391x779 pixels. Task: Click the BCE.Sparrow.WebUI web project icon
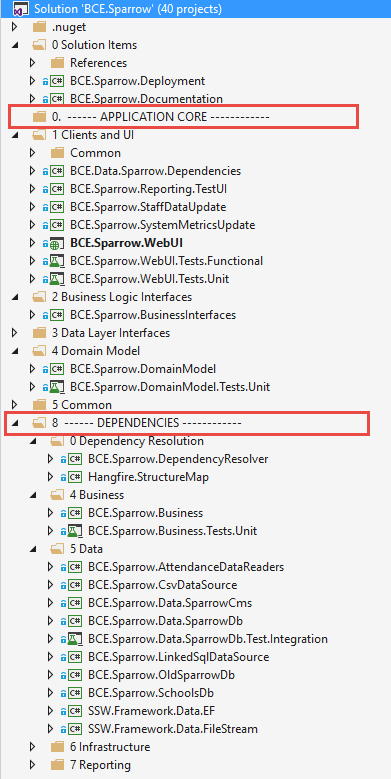tap(57, 243)
